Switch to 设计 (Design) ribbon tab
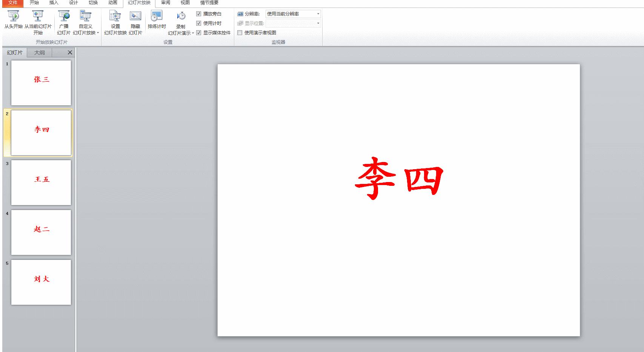Image resolution: width=644 pixels, height=352 pixels. pos(74,3)
